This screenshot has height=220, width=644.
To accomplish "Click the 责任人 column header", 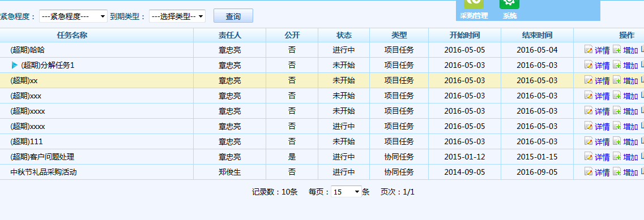I will point(229,35).
